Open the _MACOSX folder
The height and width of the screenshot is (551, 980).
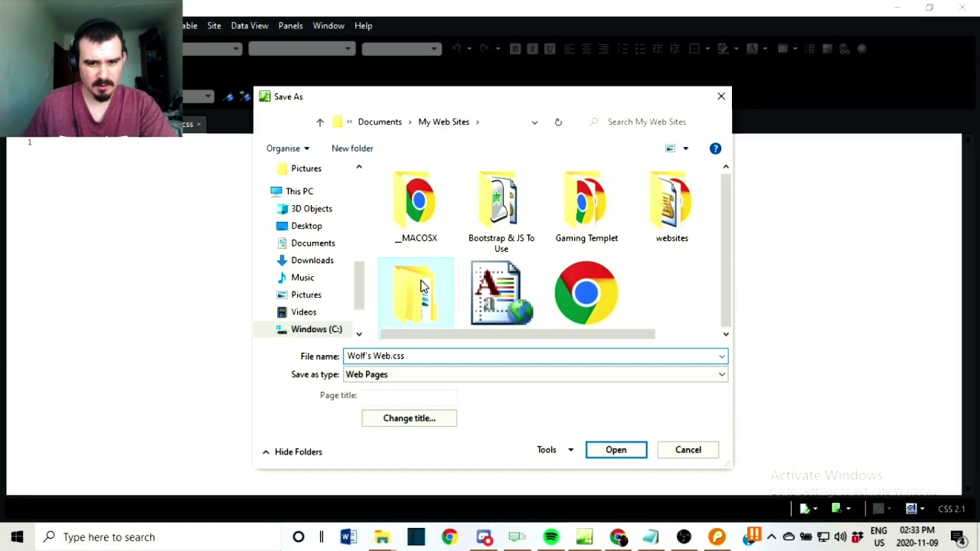(x=416, y=207)
